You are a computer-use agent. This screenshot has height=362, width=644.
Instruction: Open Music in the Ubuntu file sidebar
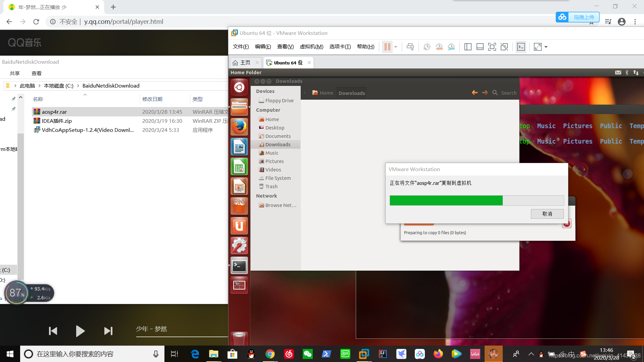click(x=276, y=153)
